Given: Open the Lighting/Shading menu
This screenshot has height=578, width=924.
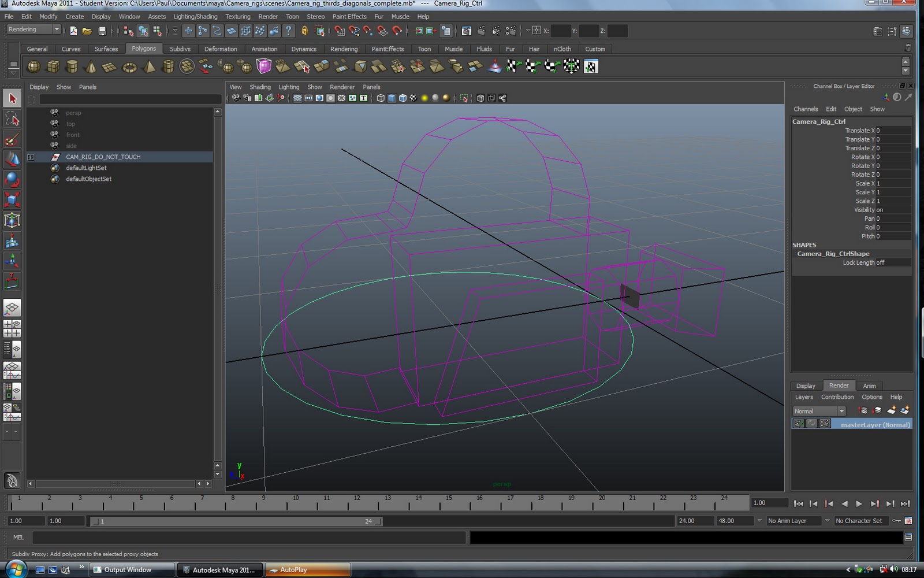Looking at the screenshot, I should click(195, 16).
